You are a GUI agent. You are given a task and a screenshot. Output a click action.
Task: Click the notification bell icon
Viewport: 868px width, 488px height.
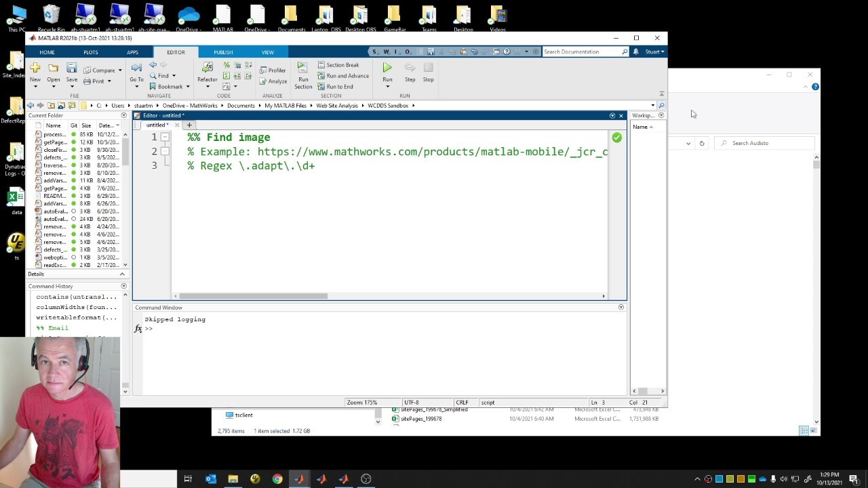635,52
